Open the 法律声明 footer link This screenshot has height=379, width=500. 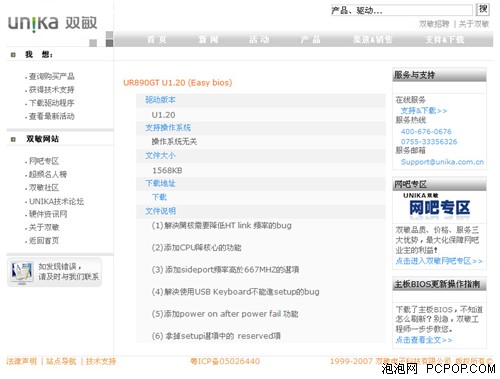coord(21,361)
